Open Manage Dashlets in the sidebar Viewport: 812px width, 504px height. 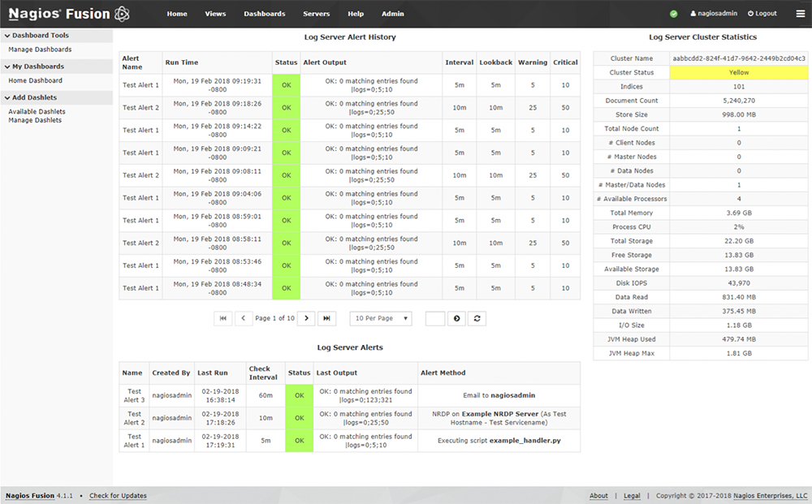35,120
